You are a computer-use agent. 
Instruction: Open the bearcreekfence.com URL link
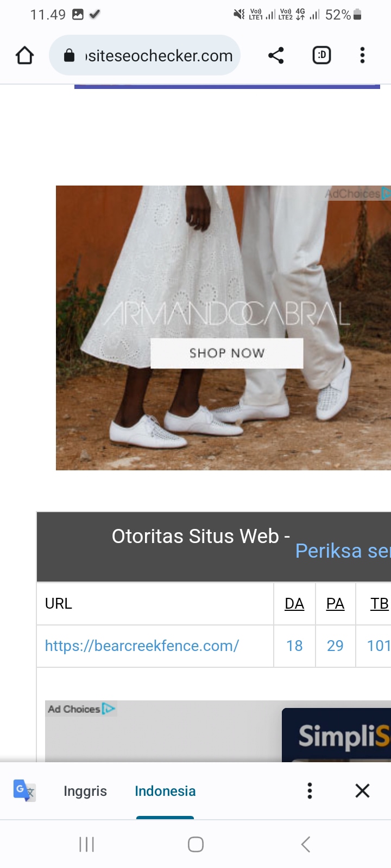142,646
